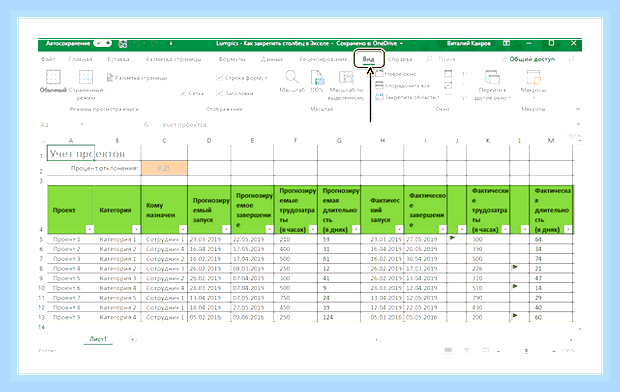Open filter dropdown for Категория column
This screenshot has width=620, height=392.
click(136, 229)
